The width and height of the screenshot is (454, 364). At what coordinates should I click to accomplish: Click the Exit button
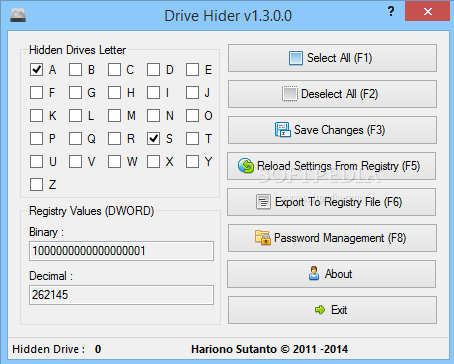[332, 310]
